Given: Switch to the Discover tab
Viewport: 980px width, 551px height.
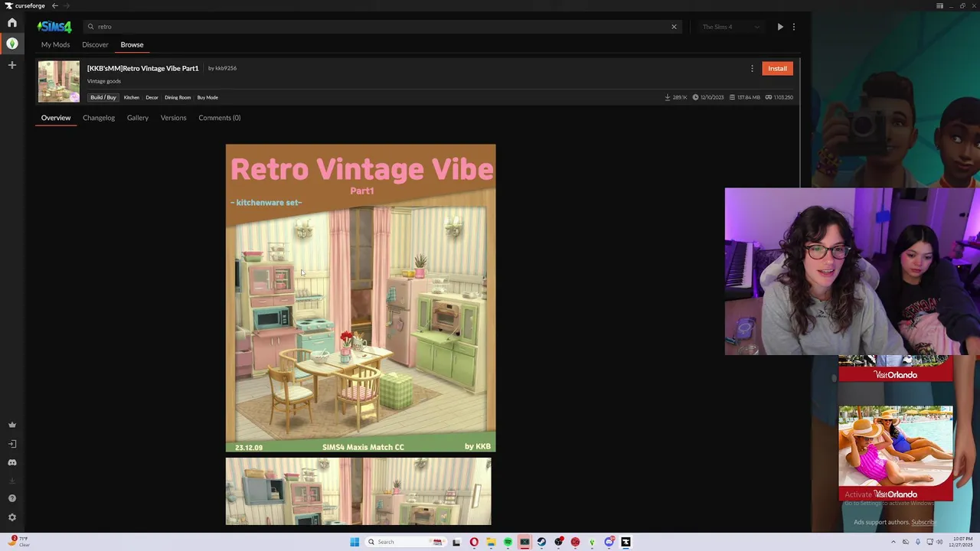Looking at the screenshot, I should 95,44.
